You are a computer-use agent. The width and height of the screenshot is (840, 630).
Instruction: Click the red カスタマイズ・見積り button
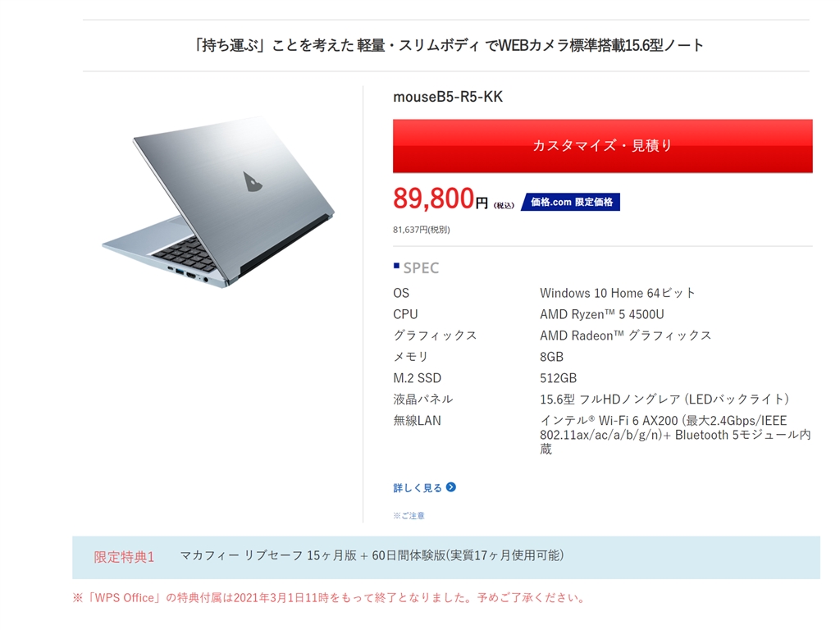(x=603, y=146)
